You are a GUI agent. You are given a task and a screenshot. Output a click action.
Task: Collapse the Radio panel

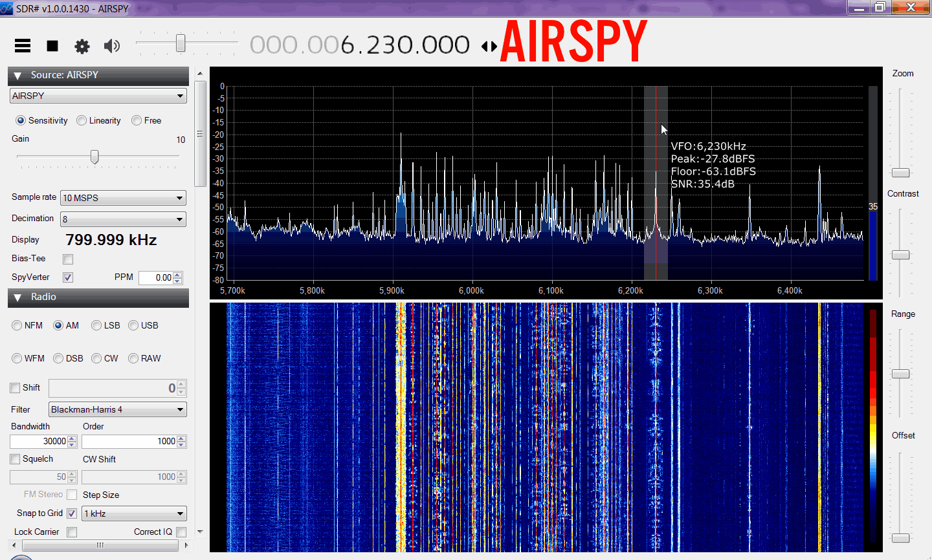pyautogui.click(x=18, y=297)
